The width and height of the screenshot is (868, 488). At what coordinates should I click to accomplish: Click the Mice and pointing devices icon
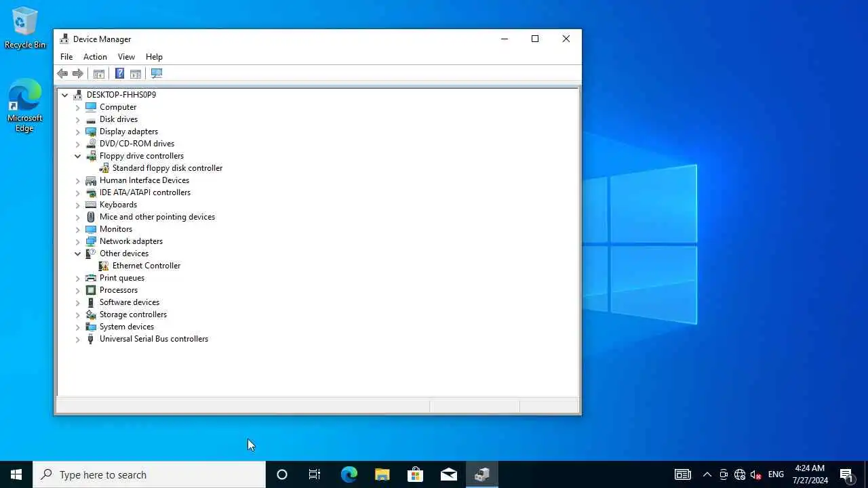91,217
